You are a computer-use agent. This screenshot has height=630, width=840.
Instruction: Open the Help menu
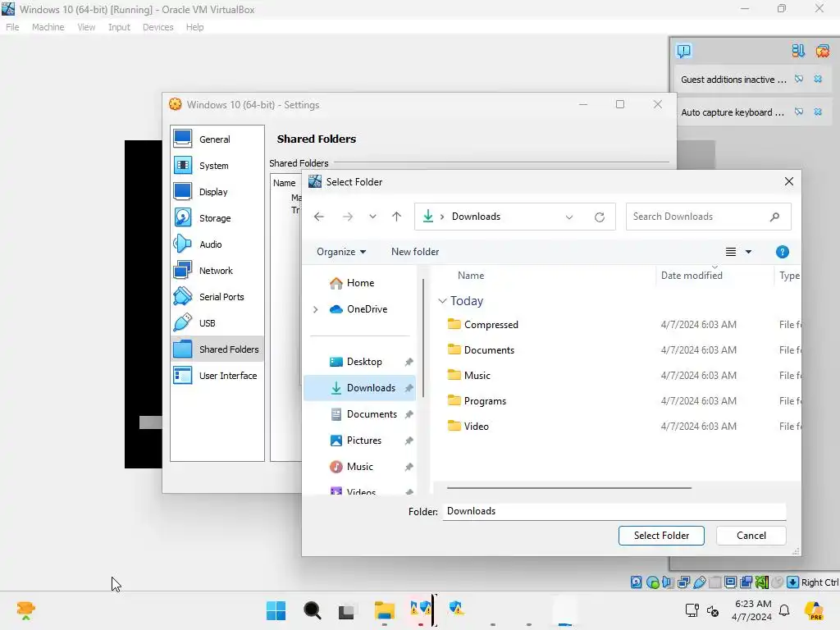pos(194,27)
